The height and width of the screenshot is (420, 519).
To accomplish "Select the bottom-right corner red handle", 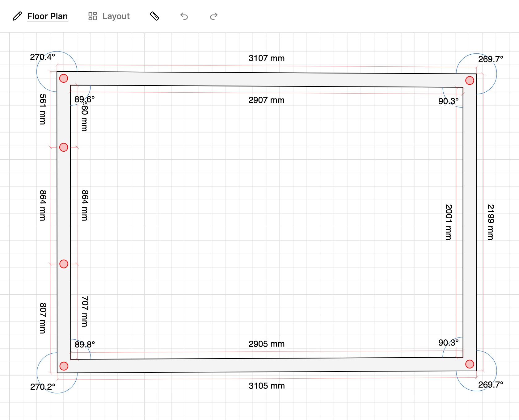I will 470,364.
